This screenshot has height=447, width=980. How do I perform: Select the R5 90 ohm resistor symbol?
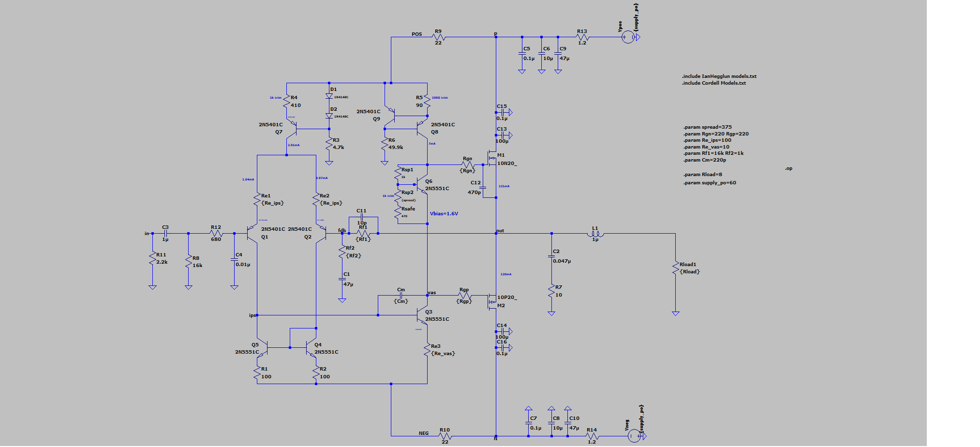pyautogui.click(x=427, y=102)
